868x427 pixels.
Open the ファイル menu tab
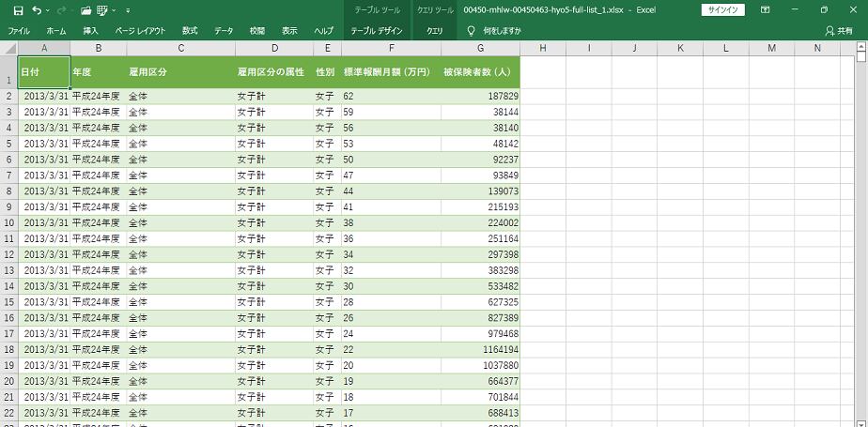pyautogui.click(x=19, y=31)
